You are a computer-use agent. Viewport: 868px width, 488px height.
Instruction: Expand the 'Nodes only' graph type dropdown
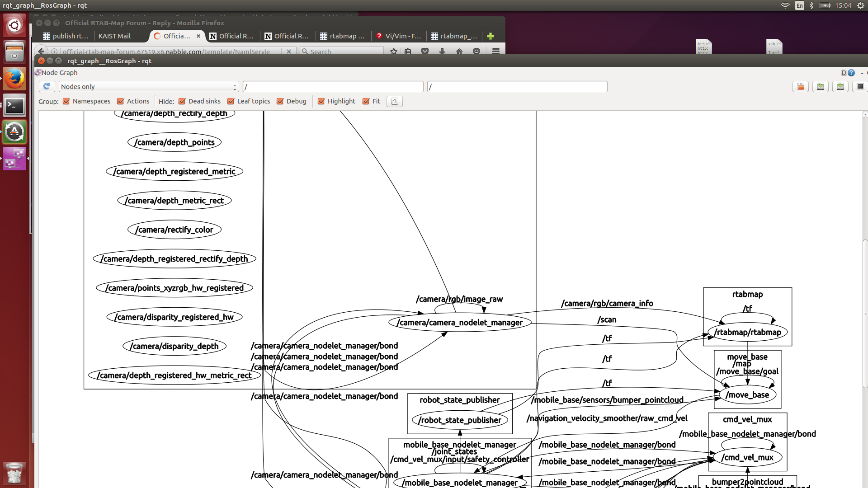tap(148, 86)
